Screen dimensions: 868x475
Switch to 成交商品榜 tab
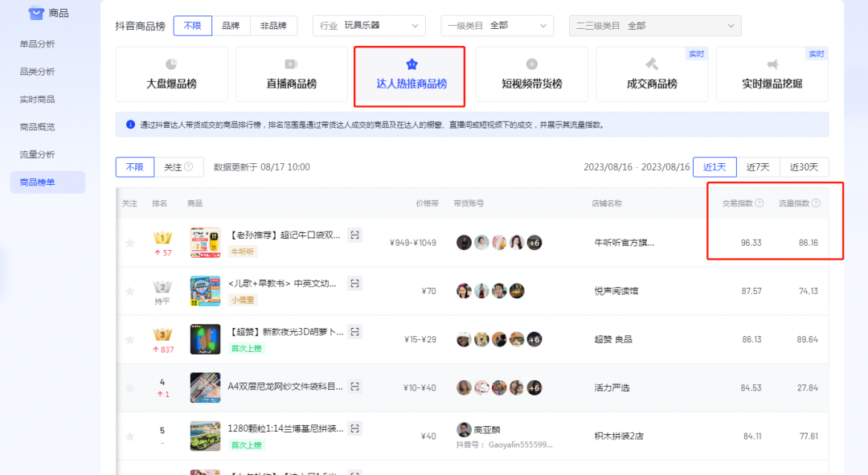[652, 74]
